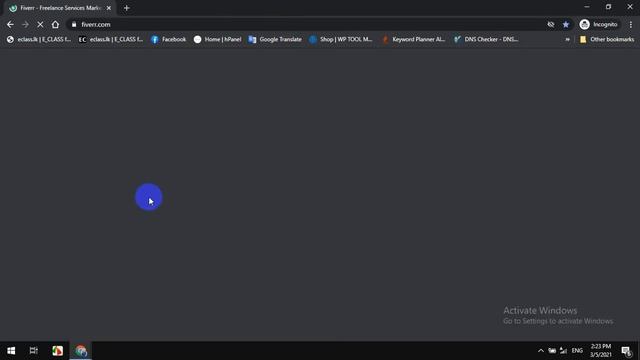Go back to the previous page
640x360 pixels.
(10, 24)
